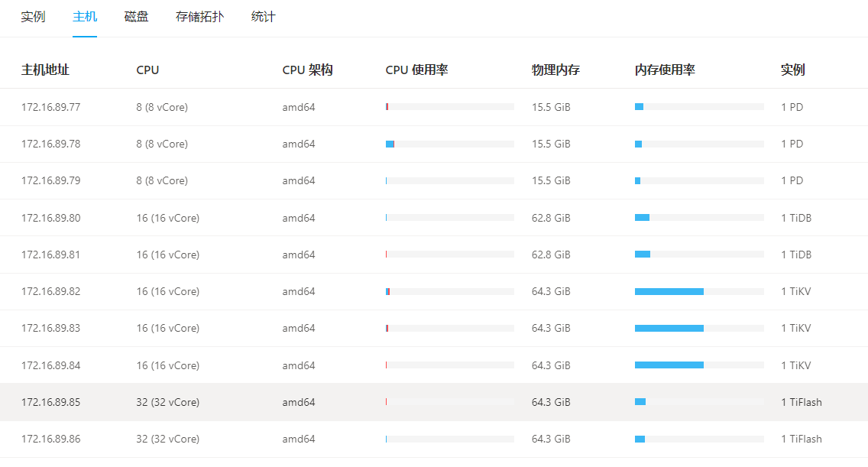
Task: Click CPU usage bar for 172.16.89.77
Action: click(x=450, y=107)
